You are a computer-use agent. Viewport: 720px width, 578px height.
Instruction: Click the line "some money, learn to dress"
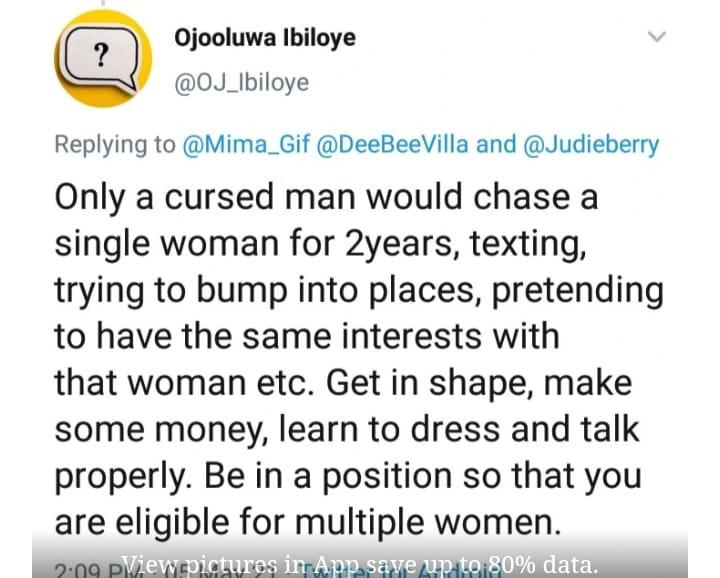tap(346, 428)
